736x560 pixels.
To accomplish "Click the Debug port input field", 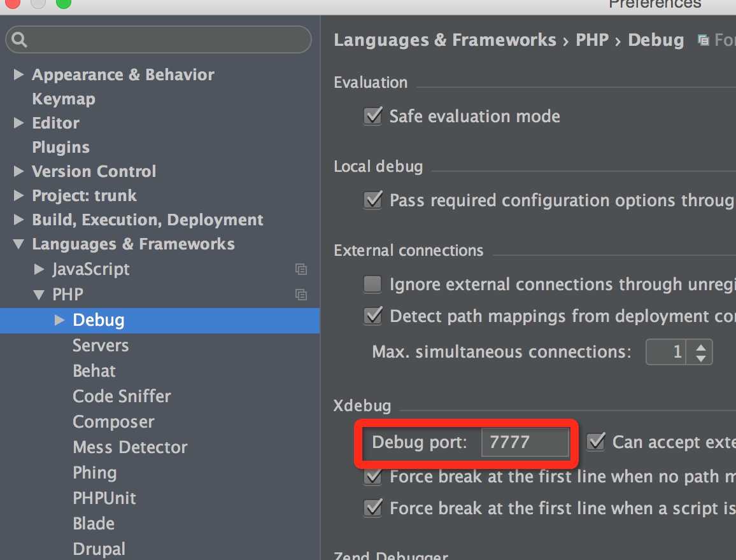I will pos(525,442).
